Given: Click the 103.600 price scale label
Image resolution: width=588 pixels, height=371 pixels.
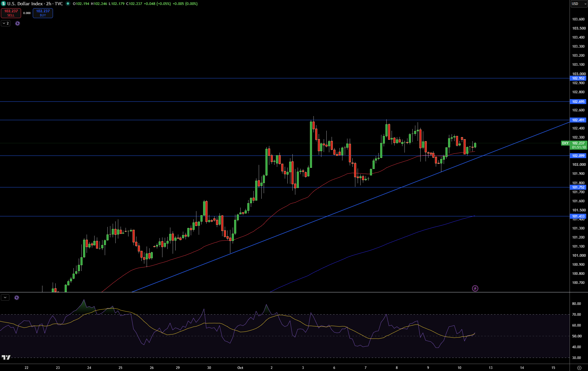Looking at the screenshot, I should (579, 19).
